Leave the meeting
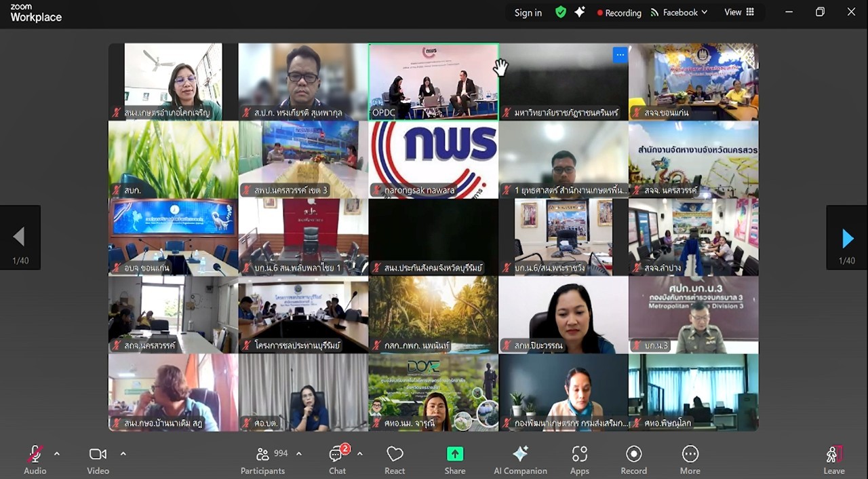 [834, 461]
